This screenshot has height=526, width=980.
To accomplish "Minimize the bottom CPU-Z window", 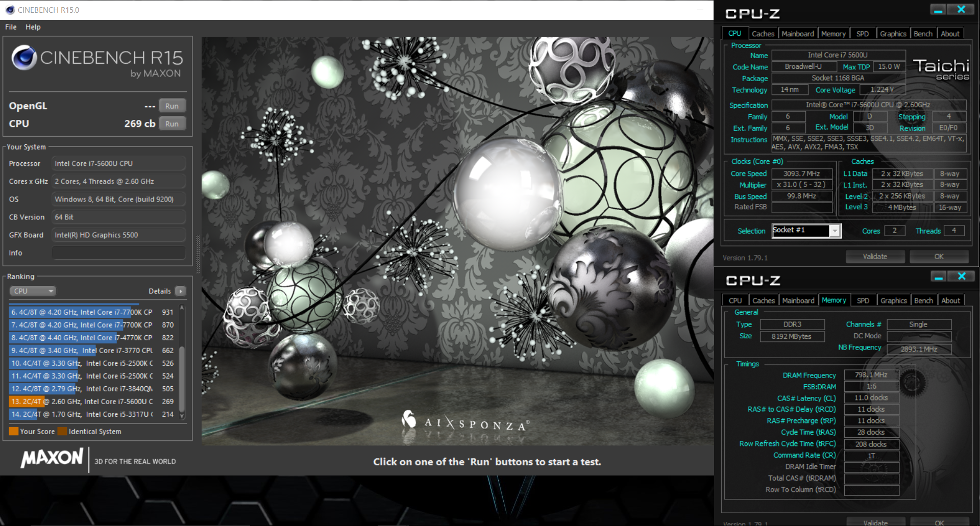I will (x=939, y=276).
